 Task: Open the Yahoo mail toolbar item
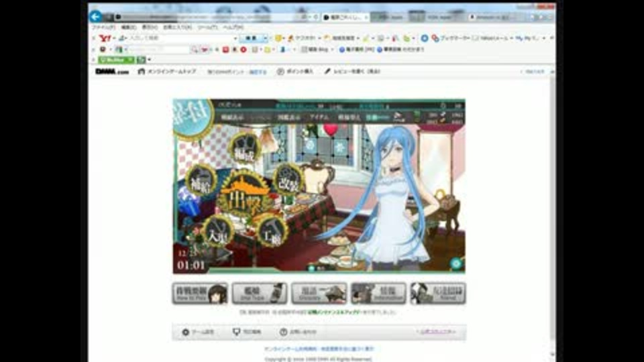[x=490, y=38]
